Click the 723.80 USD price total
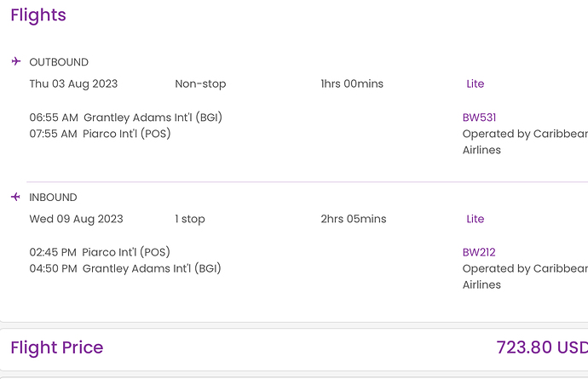Viewport: 588px width, 379px height. [x=542, y=347]
